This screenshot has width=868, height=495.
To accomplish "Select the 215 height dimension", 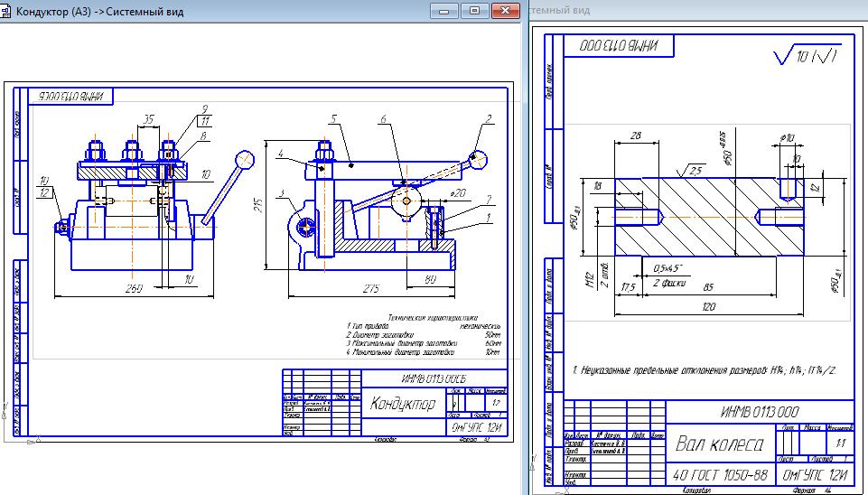I will (258, 205).
